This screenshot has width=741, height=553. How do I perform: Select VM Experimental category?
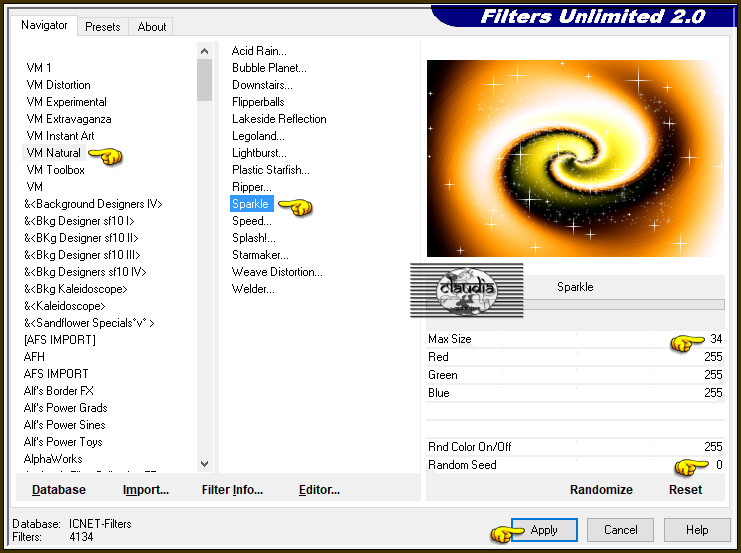pos(67,102)
